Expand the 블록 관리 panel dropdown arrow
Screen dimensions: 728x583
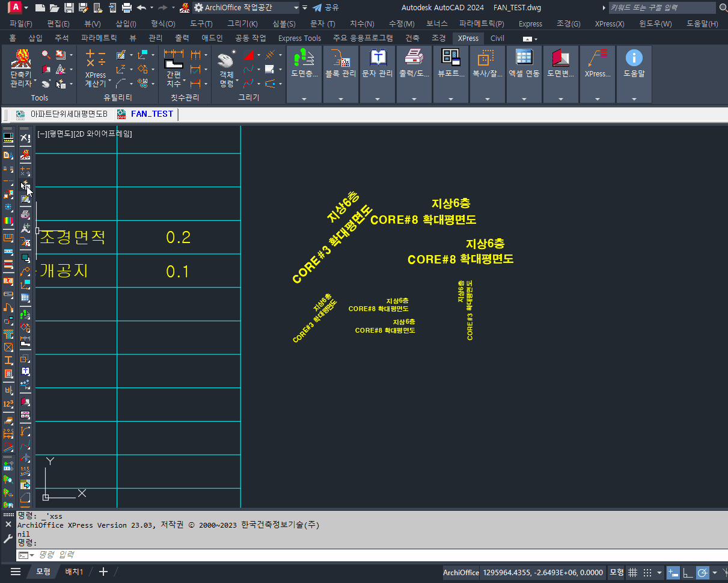click(x=341, y=99)
